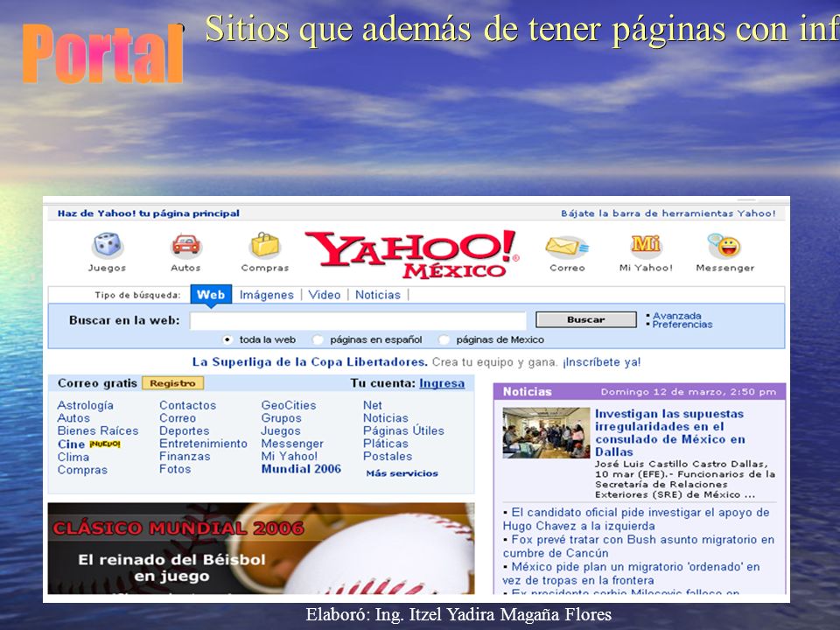
Task: Switch to the Web search tab
Action: [211, 295]
